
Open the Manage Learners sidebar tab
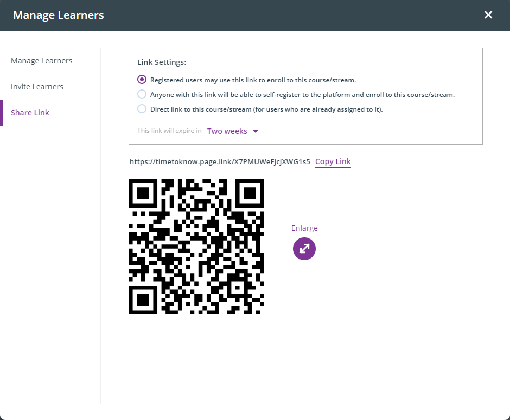pyautogui.click(x=42, y=61)
